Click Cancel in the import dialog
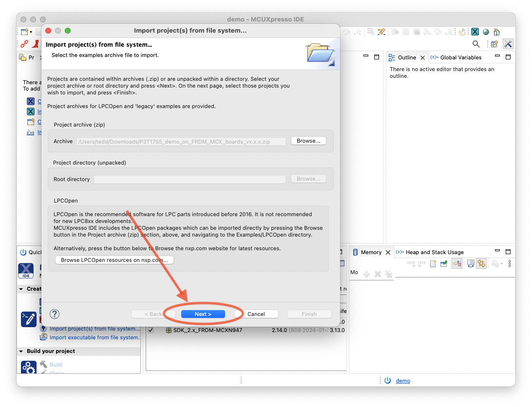 pyautogui.click(x=256, y=314)
